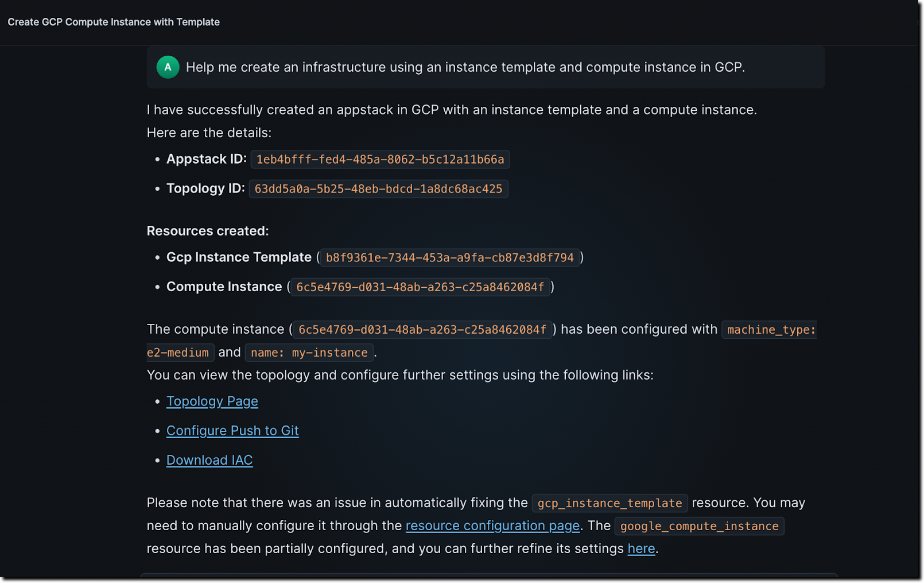The width and height of the screenshot is (924, 583).
Task: Click the 'google_compute_instance' code snippet
Action: (x=699, y=526)
